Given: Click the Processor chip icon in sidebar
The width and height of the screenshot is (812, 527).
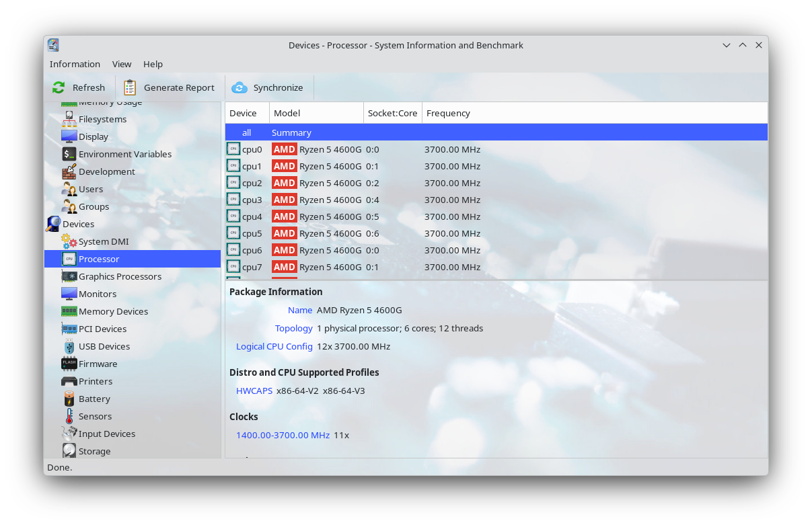Looking at the screenshot, I should [69, 259].
